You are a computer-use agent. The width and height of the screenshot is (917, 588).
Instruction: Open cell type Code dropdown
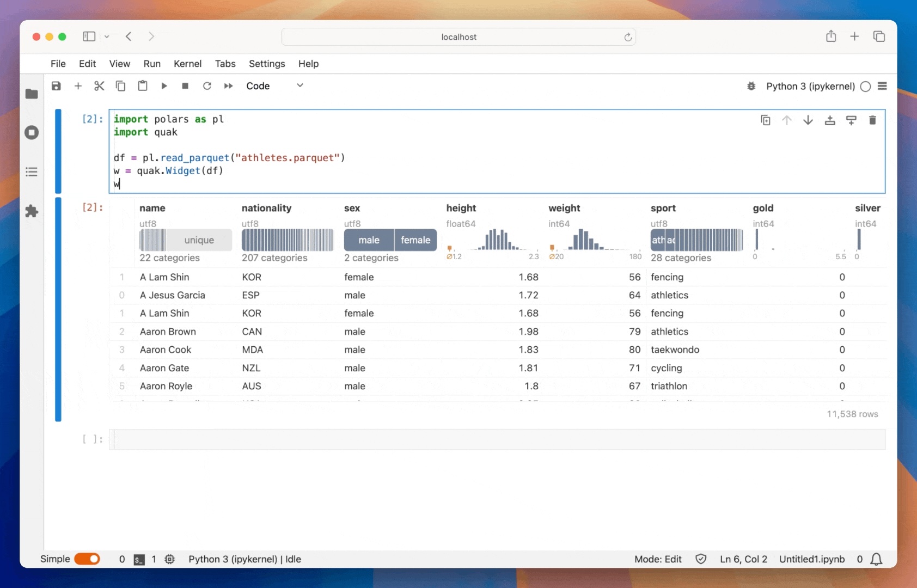pyautogui.click(x=275, y=86)
